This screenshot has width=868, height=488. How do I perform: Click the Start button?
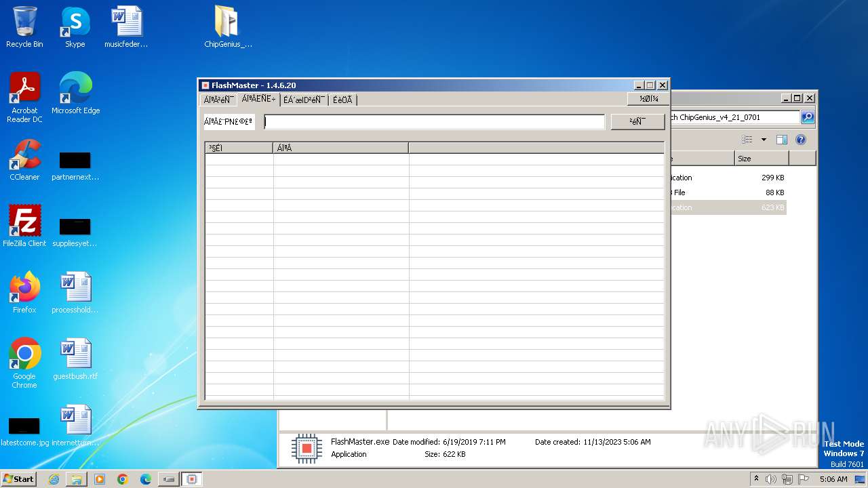(19, 479)
